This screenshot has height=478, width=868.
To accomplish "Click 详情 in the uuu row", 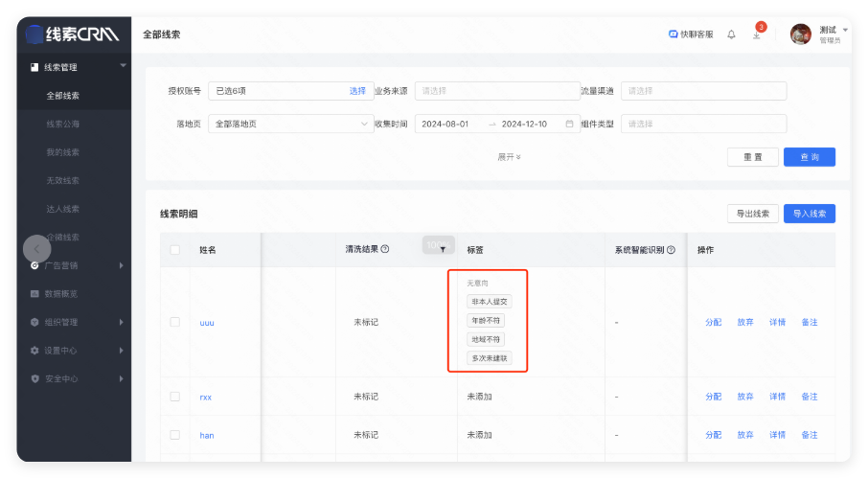I will pyautogui.click(x=777, y=322).
